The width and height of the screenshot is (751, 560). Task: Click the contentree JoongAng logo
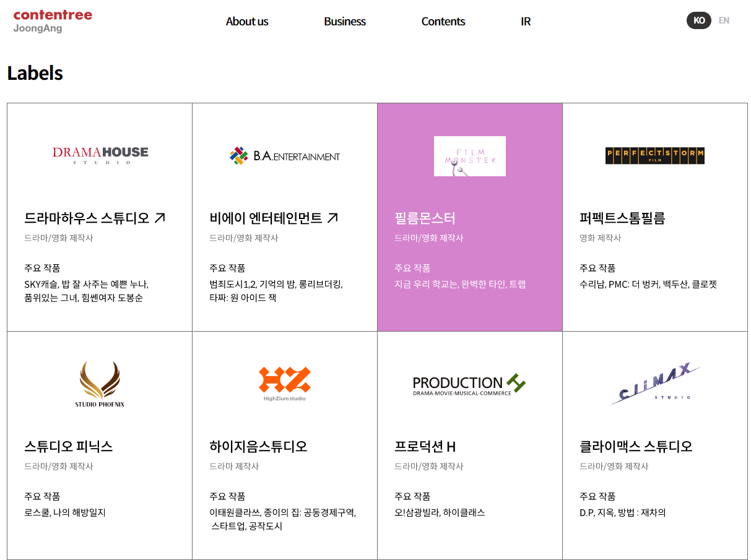(53, 21)
